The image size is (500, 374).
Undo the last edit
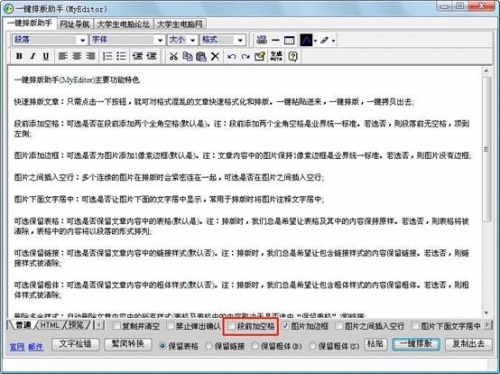[x=231, y=56]
